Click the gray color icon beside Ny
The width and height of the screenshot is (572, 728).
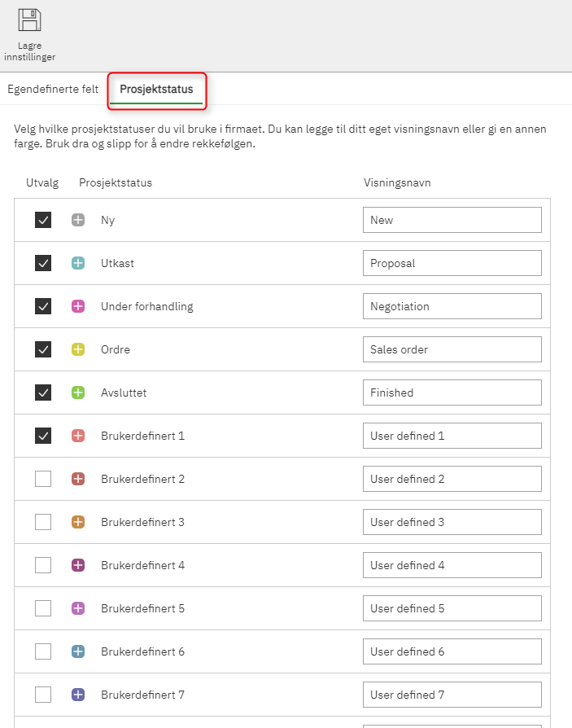pyautogui.click(x=78, y=220)
